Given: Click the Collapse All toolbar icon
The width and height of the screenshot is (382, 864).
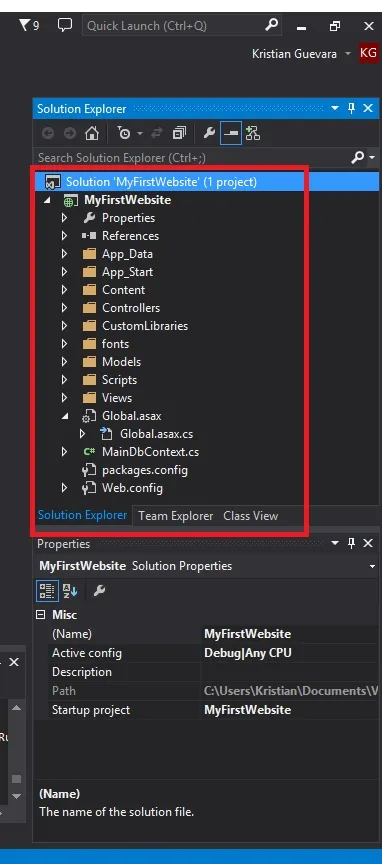Looking at the screenshot, I should click(x=179, y=133).
